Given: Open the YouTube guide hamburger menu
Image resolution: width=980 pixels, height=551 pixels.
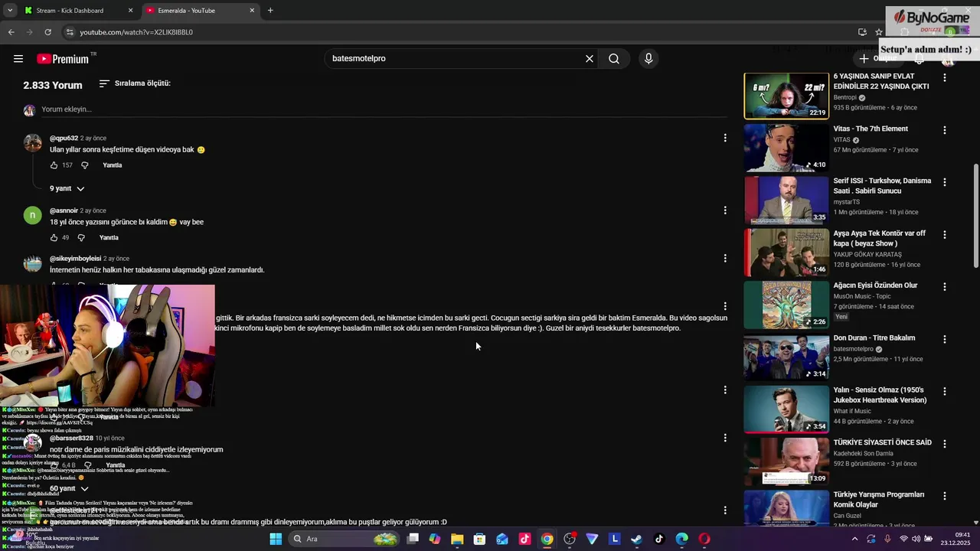Looking at the screenshot, I should 18,59.
